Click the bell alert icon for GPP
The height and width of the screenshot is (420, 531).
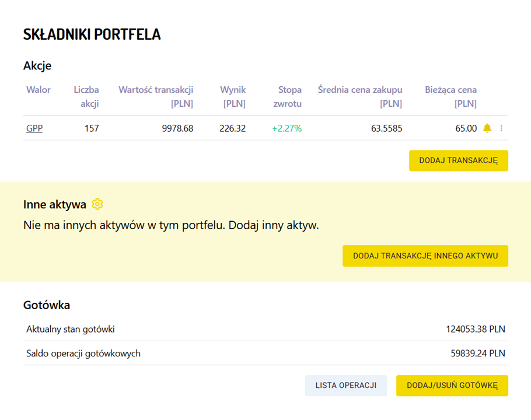487,128
